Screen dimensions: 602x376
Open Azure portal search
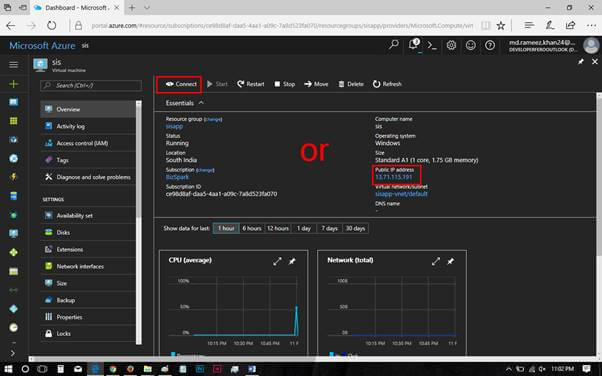pyautogui.click(x=394, y=45)
